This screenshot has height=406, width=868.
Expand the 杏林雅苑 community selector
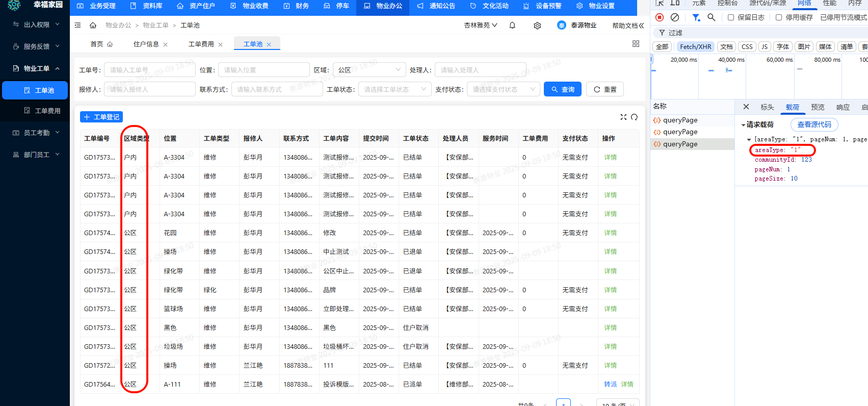(480, 25)
